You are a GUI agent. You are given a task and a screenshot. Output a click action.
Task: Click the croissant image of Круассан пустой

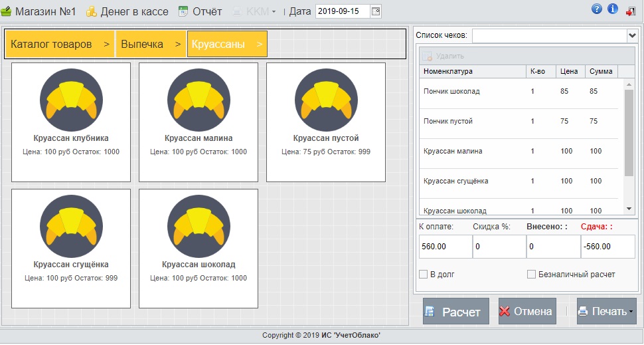point(326,100)
